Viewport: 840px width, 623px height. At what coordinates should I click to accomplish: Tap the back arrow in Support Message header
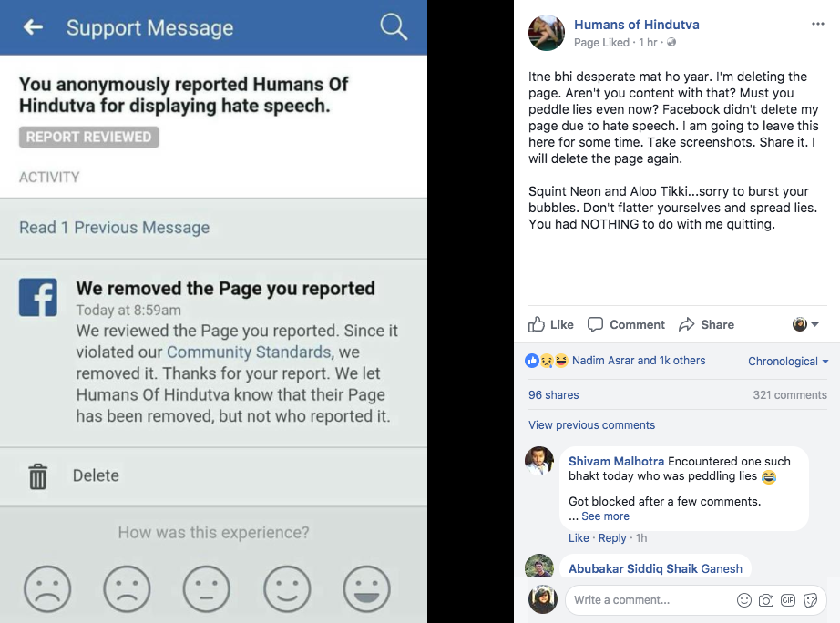coord(33,26)
